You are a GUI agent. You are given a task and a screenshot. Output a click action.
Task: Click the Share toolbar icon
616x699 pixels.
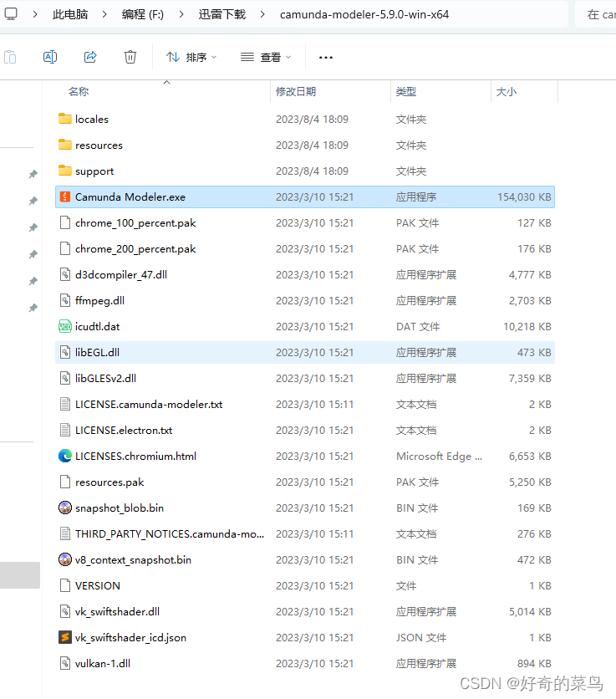90,57
